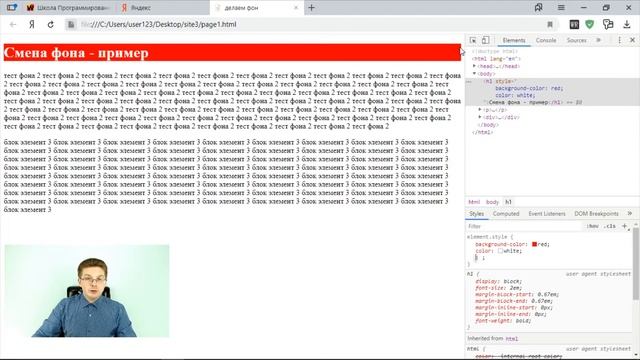Click the file icon in the address bar

tap(71, 24)
